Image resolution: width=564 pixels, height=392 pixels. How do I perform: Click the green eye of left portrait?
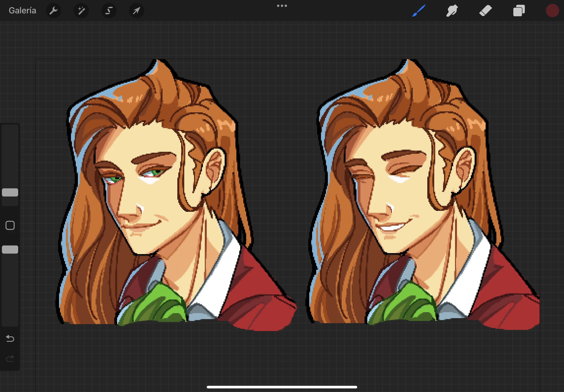pos(155,172)
